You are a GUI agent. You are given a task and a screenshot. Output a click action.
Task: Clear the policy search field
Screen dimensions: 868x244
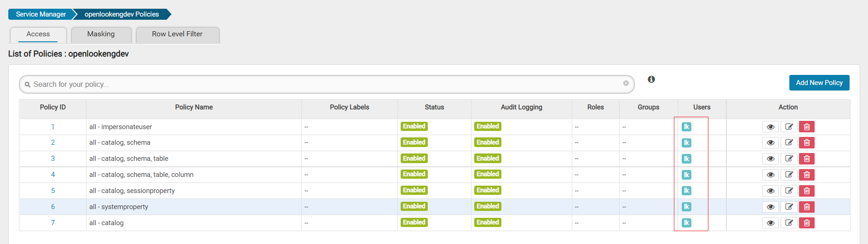[626, 83]
